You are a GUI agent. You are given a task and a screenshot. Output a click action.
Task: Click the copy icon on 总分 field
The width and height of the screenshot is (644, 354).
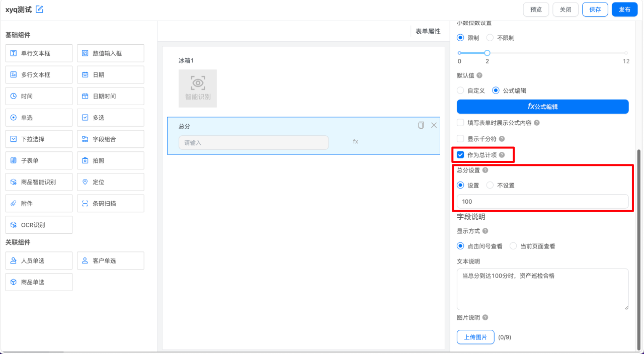click(x=421, y=125)
